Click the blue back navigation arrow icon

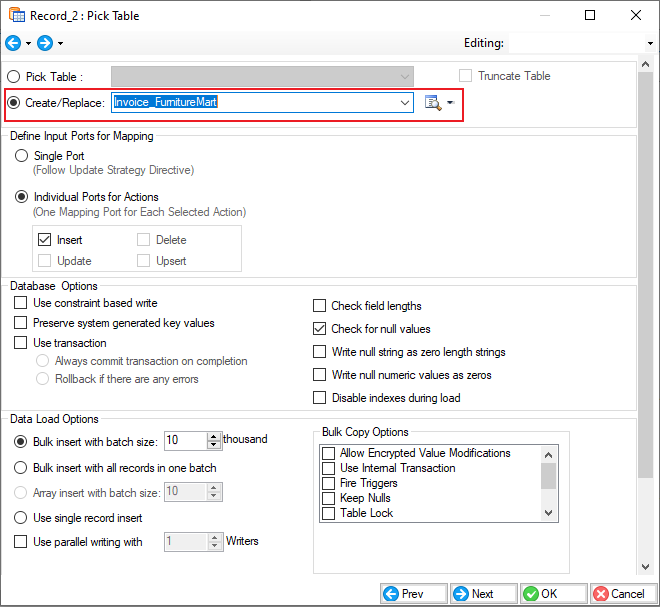pos(13,43)
